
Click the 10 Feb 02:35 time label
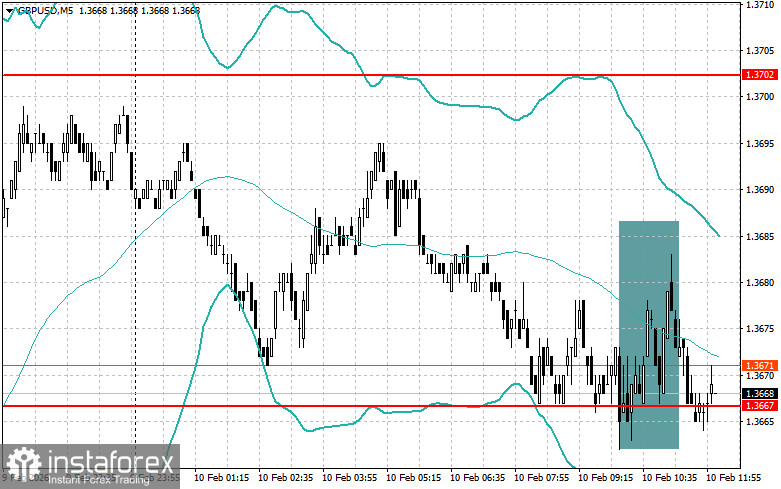tap(286, 478)
